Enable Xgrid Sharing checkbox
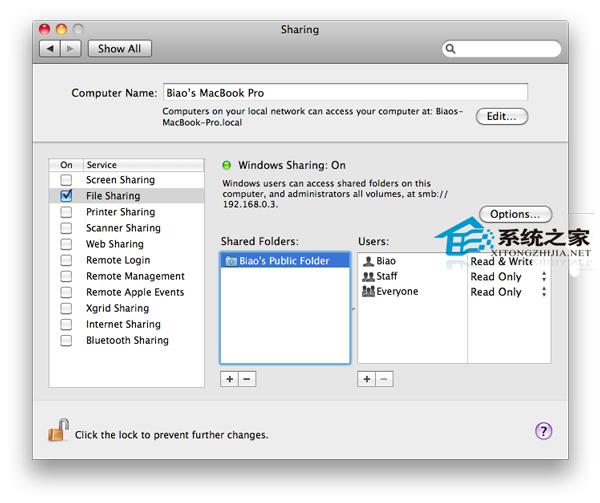Image resolution: width=600 pixels, height=503 pixels. coord(66,308)
